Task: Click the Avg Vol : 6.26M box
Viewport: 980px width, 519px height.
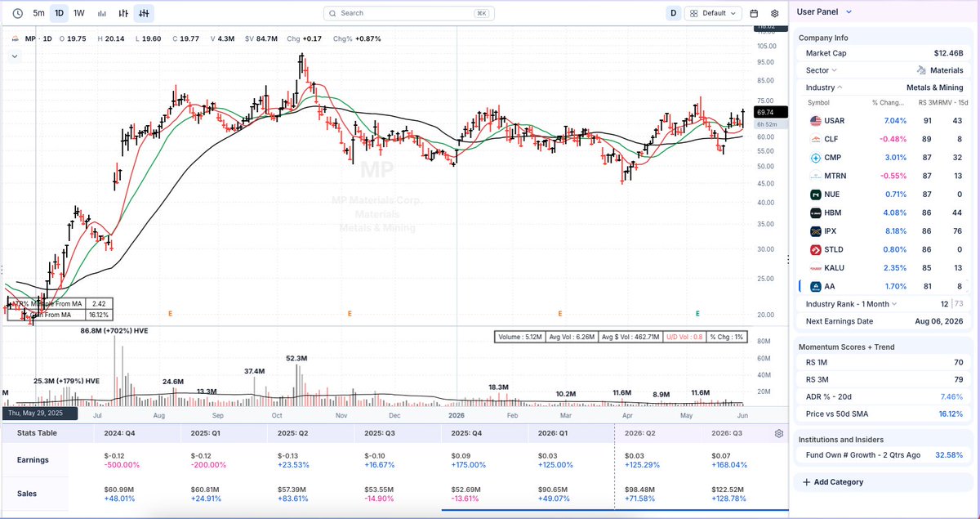Action: (x=571, y=337)
